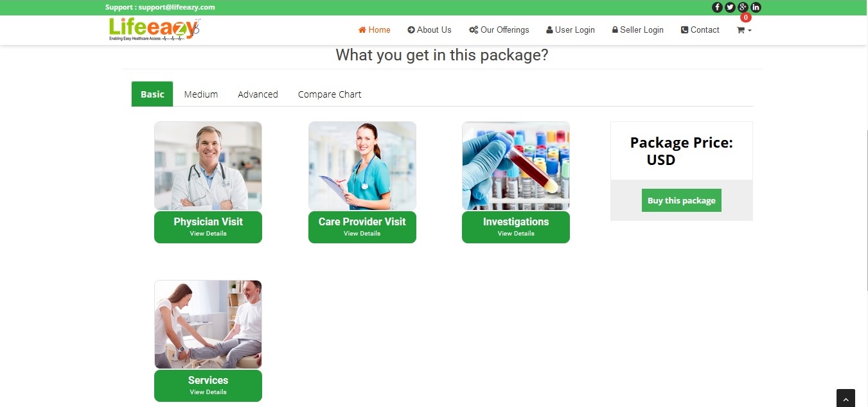Open the Google Plus social icon
868x407 pixels.
(743, 8)
